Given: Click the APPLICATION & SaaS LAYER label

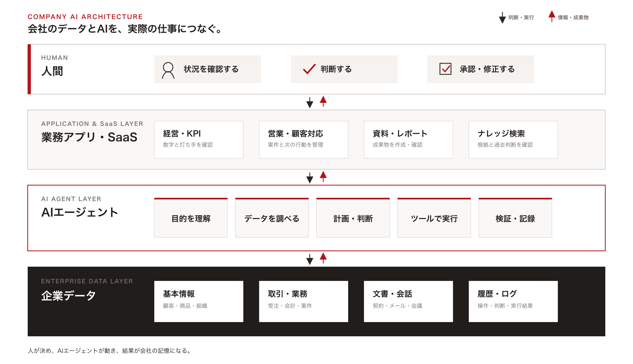Looking at the screenshot, I should point(92,124).
